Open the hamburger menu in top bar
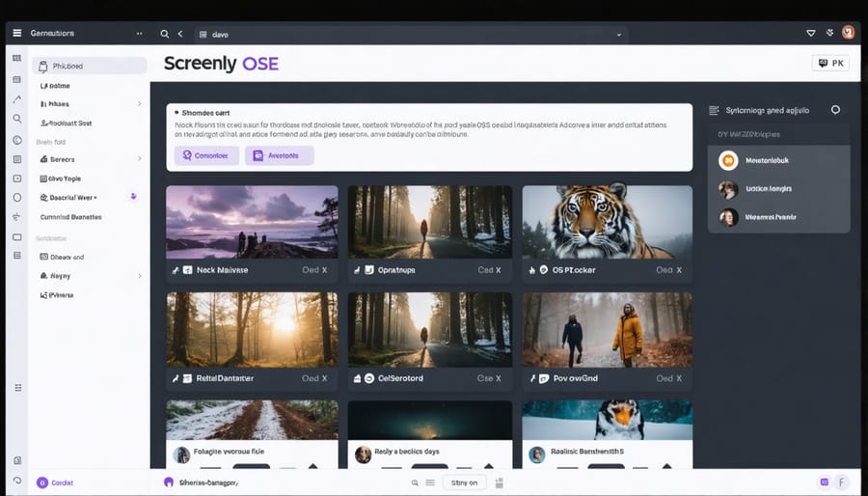This screenshot has height=496, width=868. pyautogui.click(x=17, y=33)
